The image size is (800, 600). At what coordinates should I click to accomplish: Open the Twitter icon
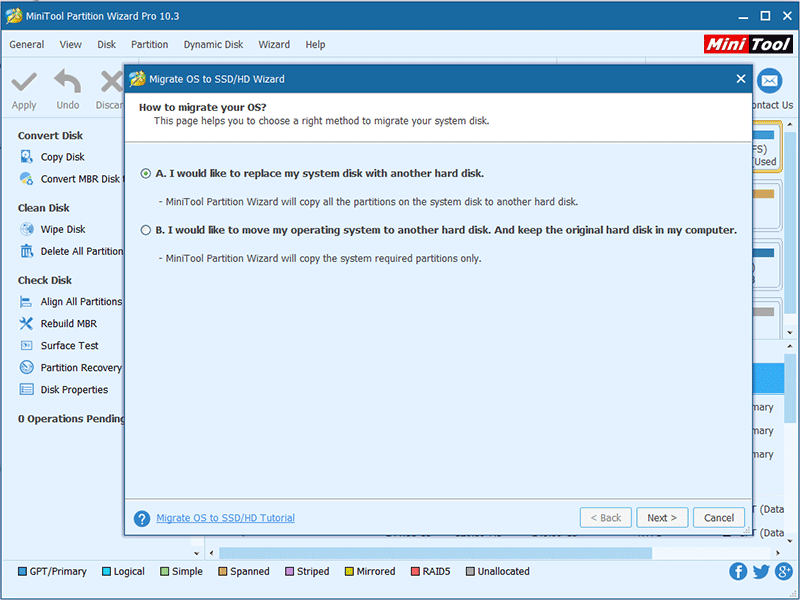[x=761, y=571]
